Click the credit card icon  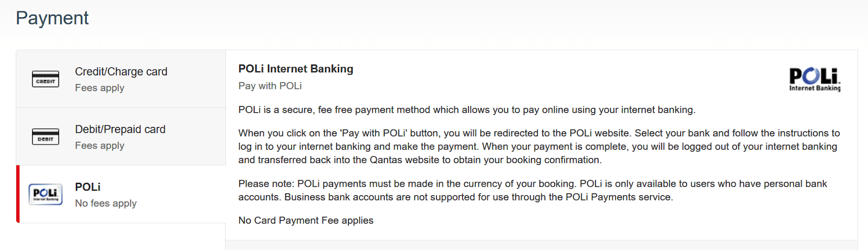[x=46, y=79]
